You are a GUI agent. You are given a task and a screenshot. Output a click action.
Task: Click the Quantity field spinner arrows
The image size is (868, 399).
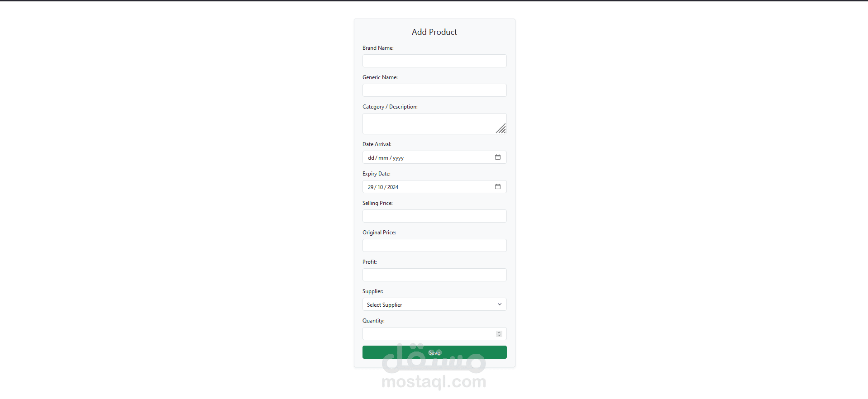[x=499, y=334]
